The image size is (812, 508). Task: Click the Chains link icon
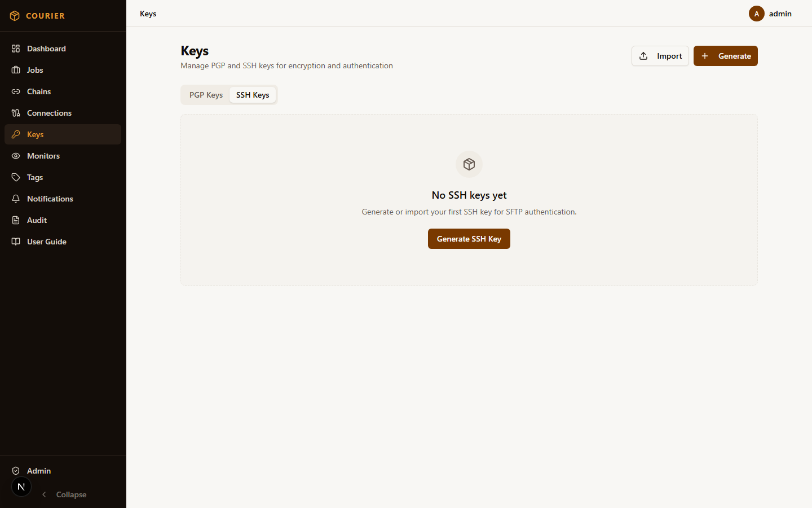click(x=16, y=91)
